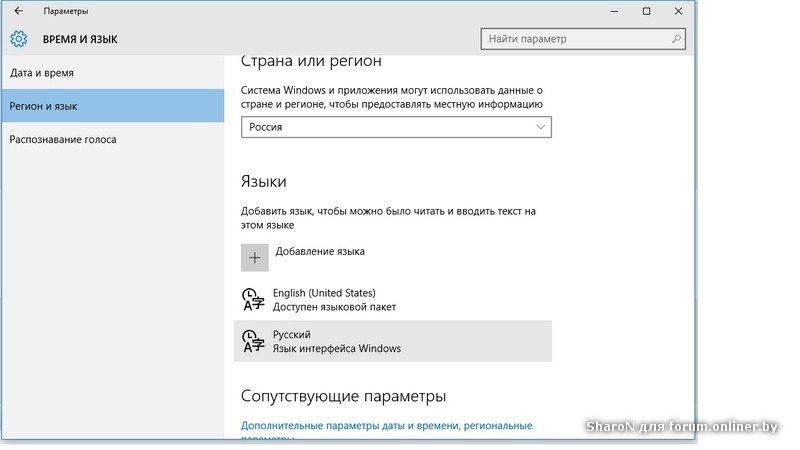Click the ВРЕМЯ И ЯЗЫК title
The height and width of the screenshot is (450, 800).
click(80, 39)
